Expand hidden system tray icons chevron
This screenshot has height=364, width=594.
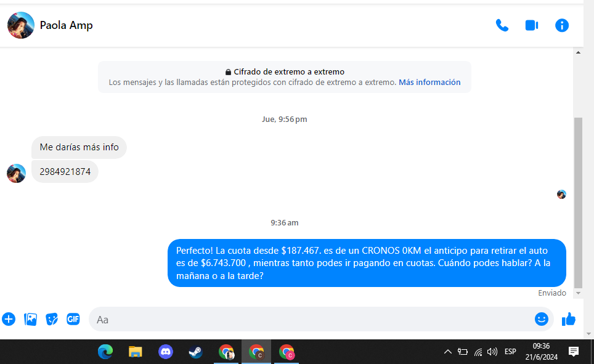[x=448, y=352]
